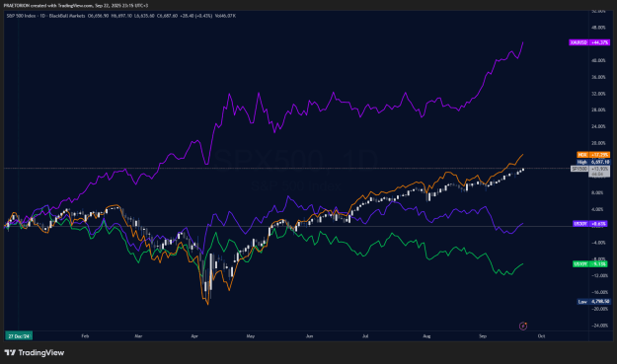
Task: Click the 24.00% price axis tick
Action: click(598, 126)
